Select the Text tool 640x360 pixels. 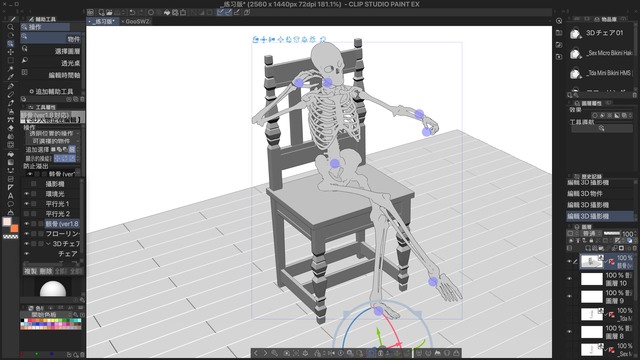pyautogui.click(x=11, y=196)
